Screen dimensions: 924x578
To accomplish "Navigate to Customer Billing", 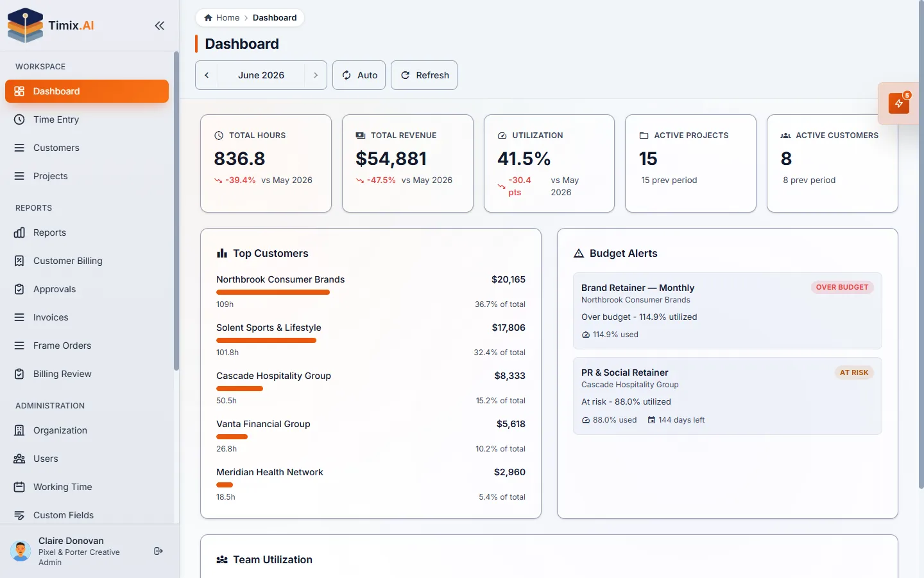I will 87,261.
